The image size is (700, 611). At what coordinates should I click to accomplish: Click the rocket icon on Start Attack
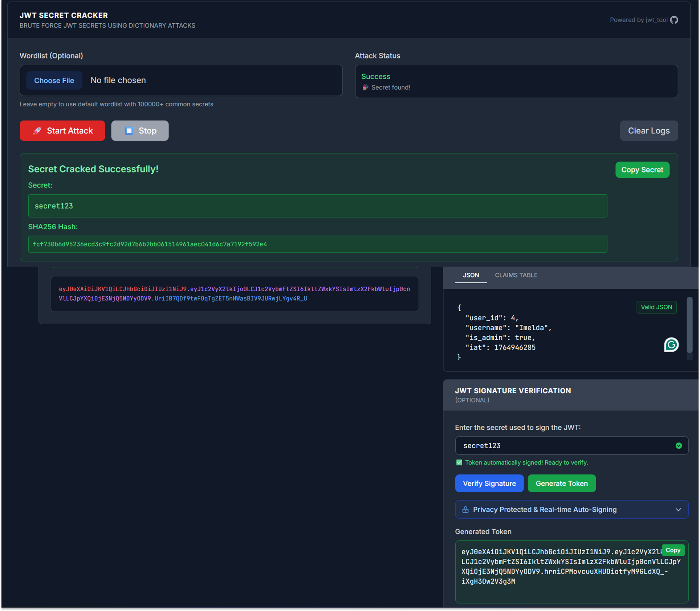pyautogui.click(x=37, y=131)
